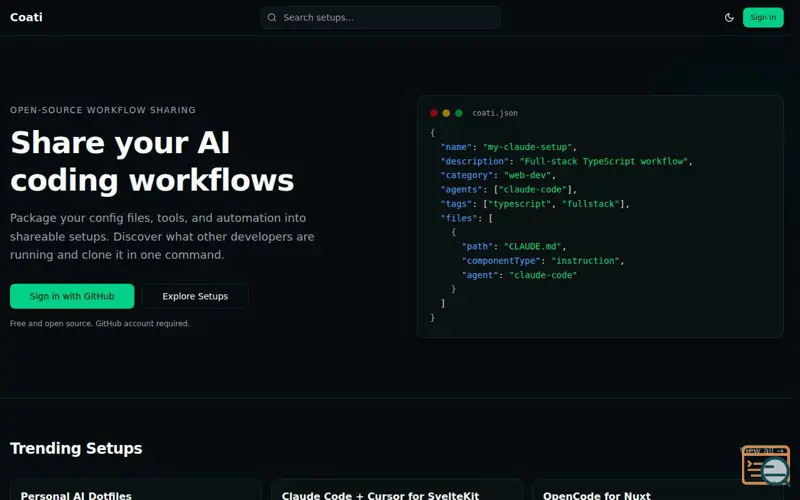800x500 pixels.
Task: Click the Share your AI coding workflows headline
Action: 152,161
